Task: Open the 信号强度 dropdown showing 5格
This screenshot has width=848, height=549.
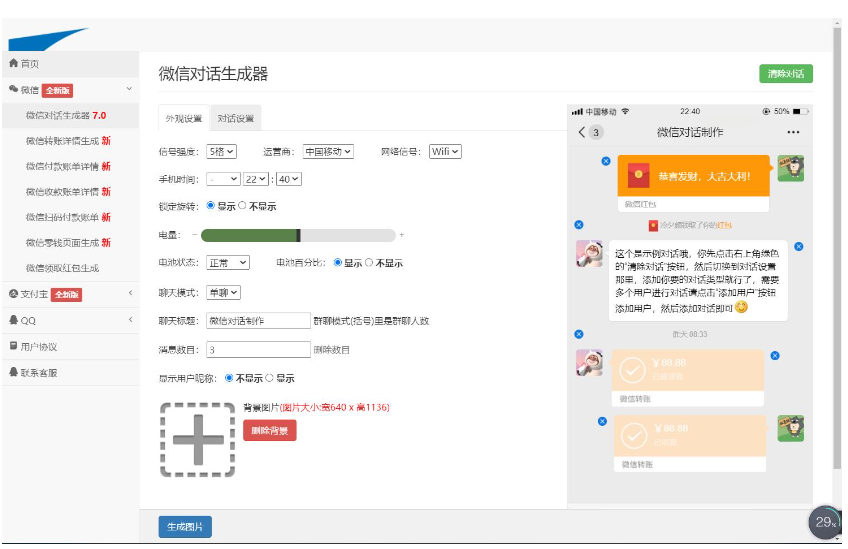Action: click(222, 151)
